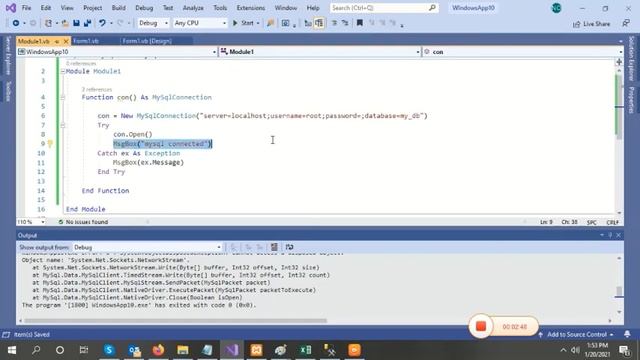
Task: Open Firefox from the taskbar
Action: click(x=158, y=350)
